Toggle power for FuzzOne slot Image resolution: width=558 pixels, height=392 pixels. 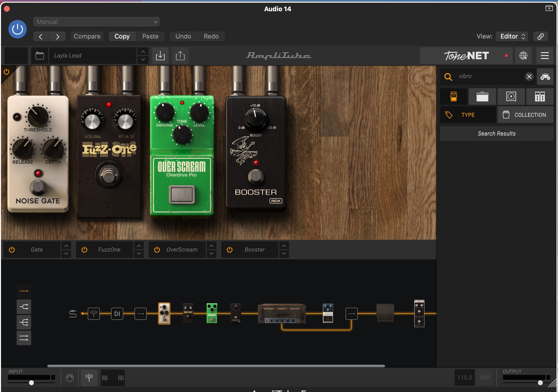tap(84, 250)
